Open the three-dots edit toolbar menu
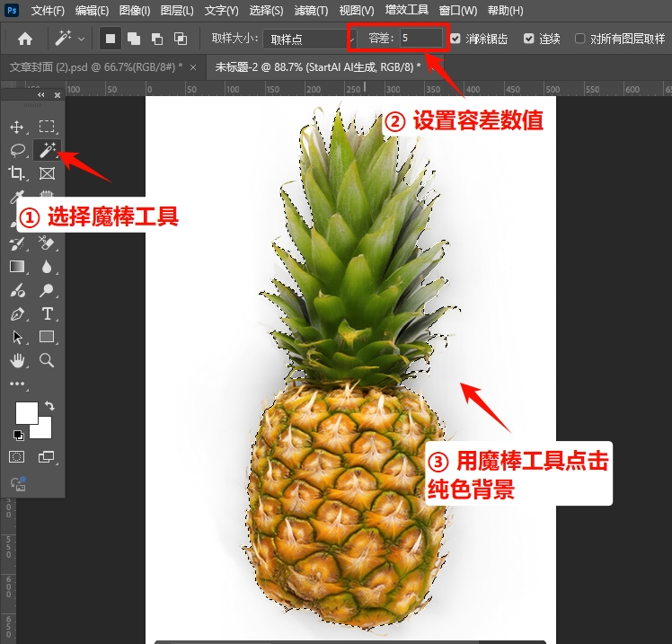Image resolution: width=672 pixels, height=644 pixels. click(17, 384)
